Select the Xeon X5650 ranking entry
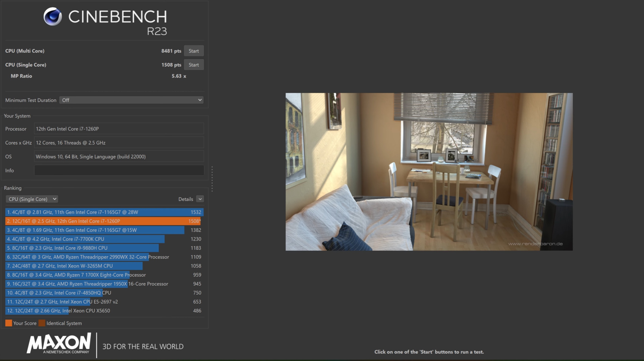644x361 pixels. [104, 311]
